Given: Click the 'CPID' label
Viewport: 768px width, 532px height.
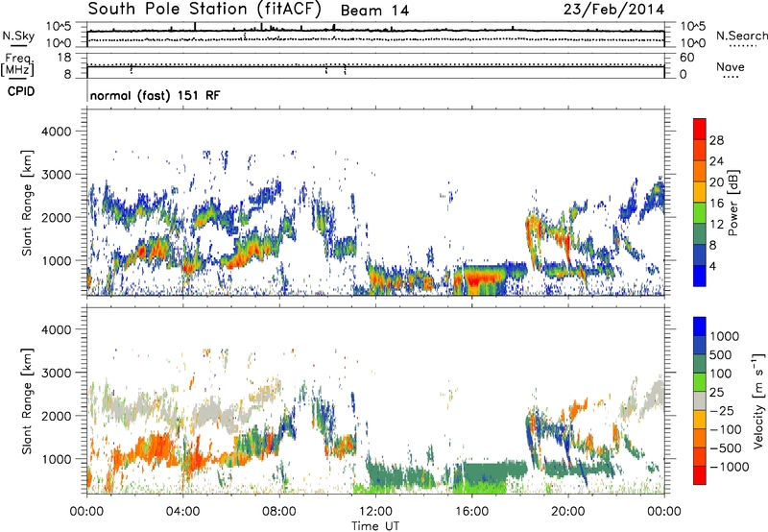Looking at the screenshot, I should (x=21, y=91).
